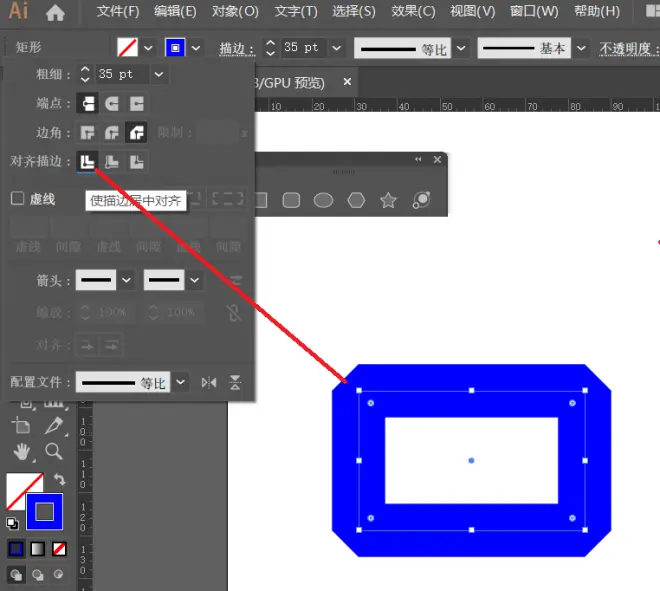Align stroke to inside
This screenshot has height=591, width=660.
coord(112,162)
